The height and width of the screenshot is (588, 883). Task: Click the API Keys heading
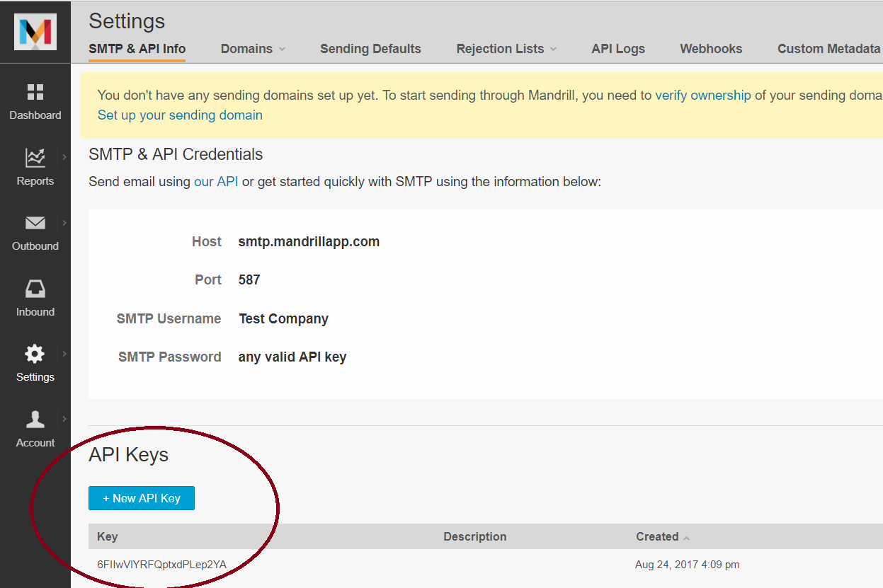click(x=128, y=454)
